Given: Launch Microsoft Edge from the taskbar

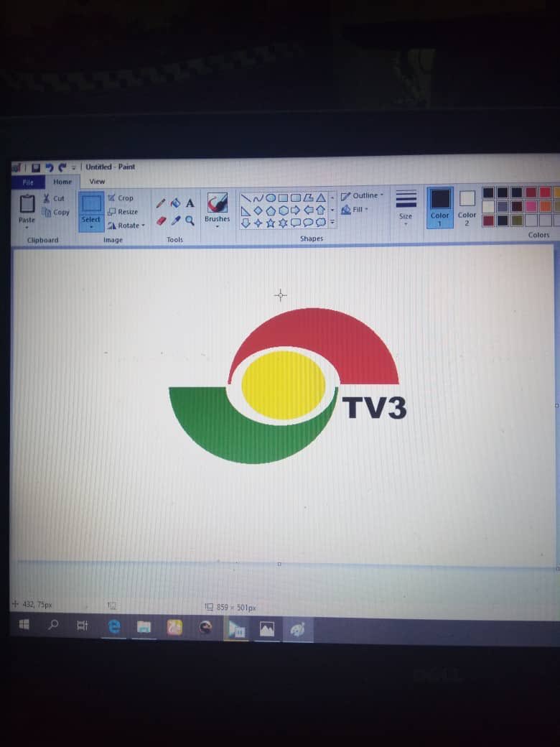Looking at the screenshot, I should pos(114,627).
